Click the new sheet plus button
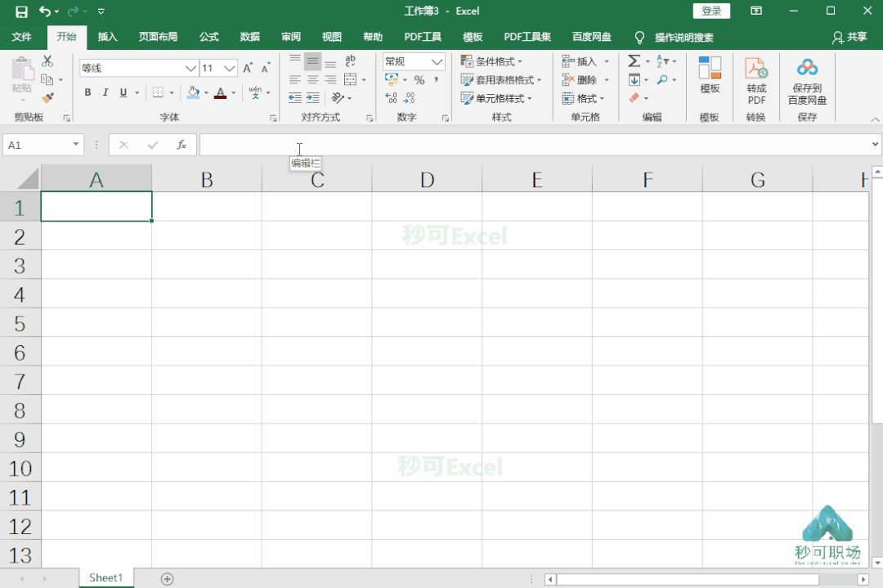 (x=167, y=578)
